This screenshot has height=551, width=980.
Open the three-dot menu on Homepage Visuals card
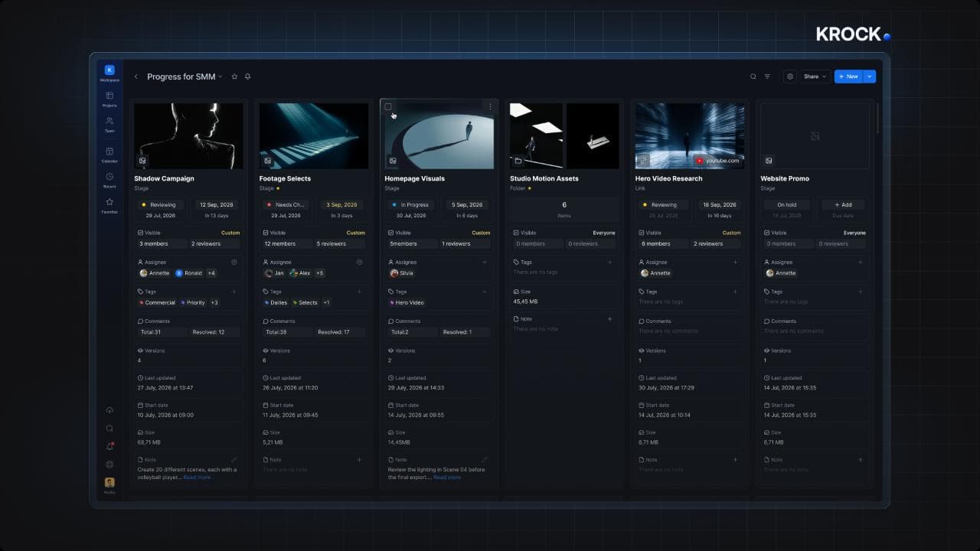point(490,106)
